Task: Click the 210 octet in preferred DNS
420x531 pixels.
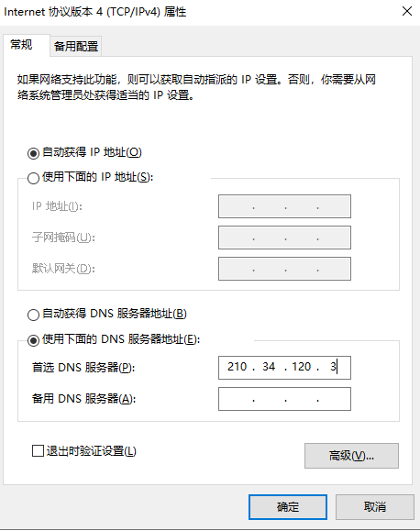Action: pos(238,367)
